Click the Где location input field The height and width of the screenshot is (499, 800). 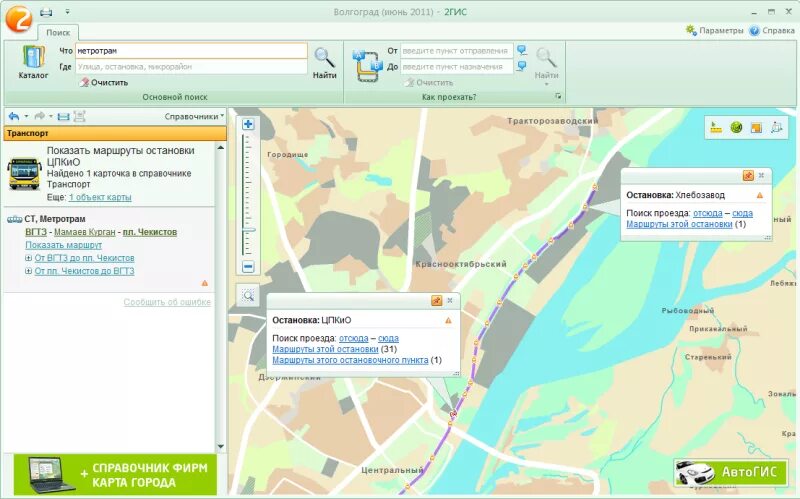pos(191,66)
